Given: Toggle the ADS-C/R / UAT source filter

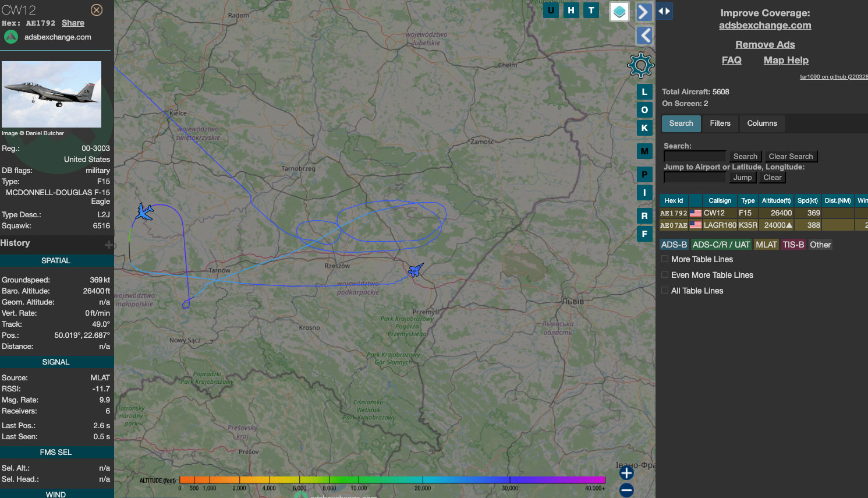Looking at the screenshot, I should 721,245.
